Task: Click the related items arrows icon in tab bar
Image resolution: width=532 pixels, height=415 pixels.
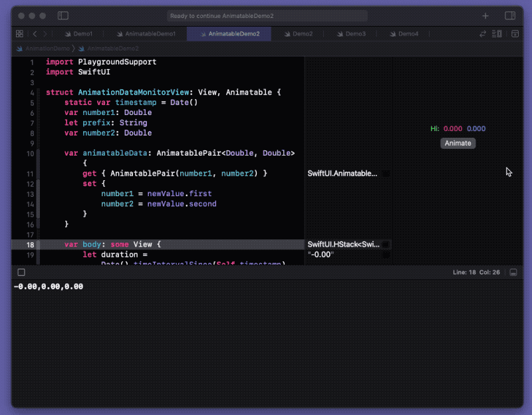Action: [483, 33]
